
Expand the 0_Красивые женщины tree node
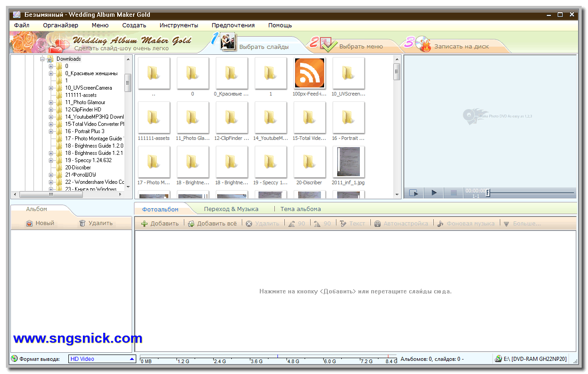pos(51,73)
